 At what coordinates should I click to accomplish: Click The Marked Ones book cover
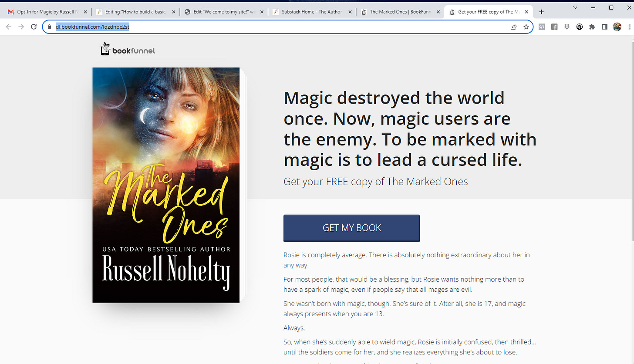tap(166, 185)
